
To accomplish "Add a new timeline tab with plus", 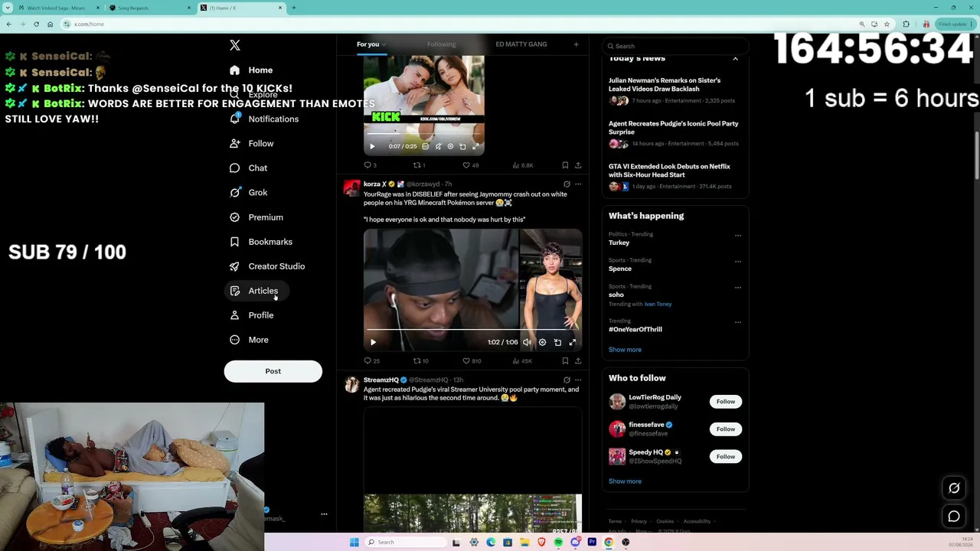I will coord(577,44).
